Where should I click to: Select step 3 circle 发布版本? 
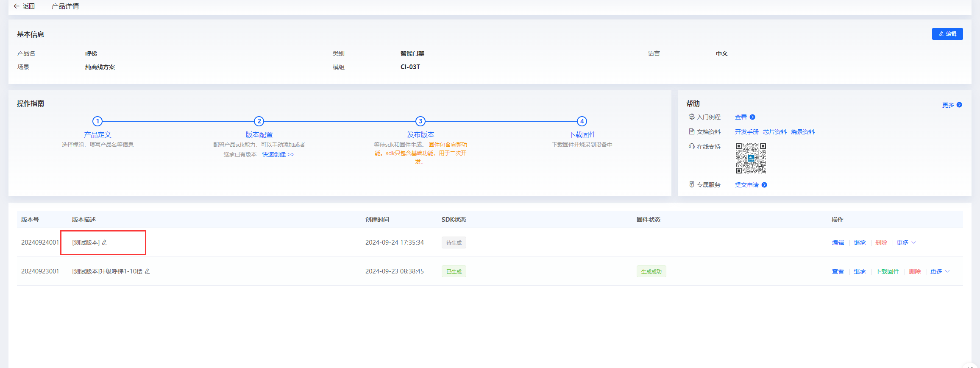(x=420, y=121)
